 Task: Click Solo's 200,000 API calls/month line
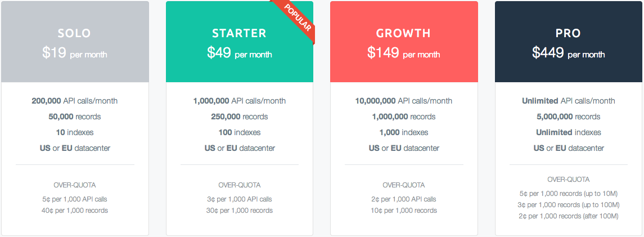tap(75, 101)
